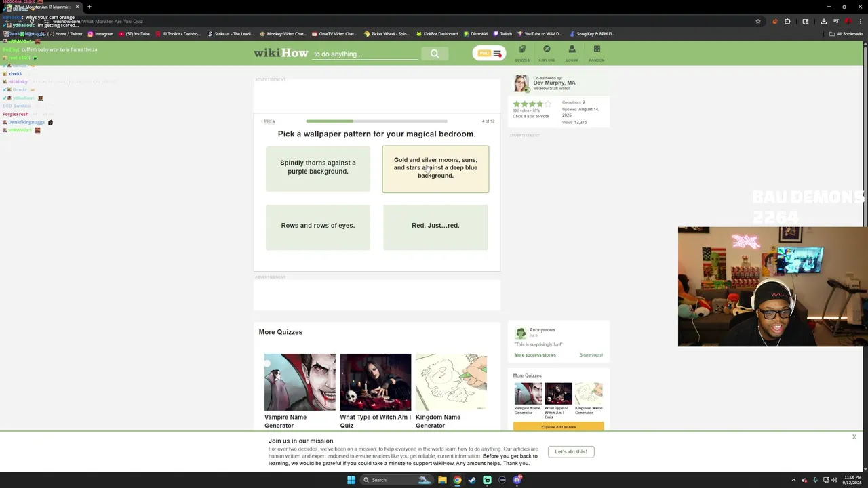Open Chrome downloads icon

tap(824, 21)
